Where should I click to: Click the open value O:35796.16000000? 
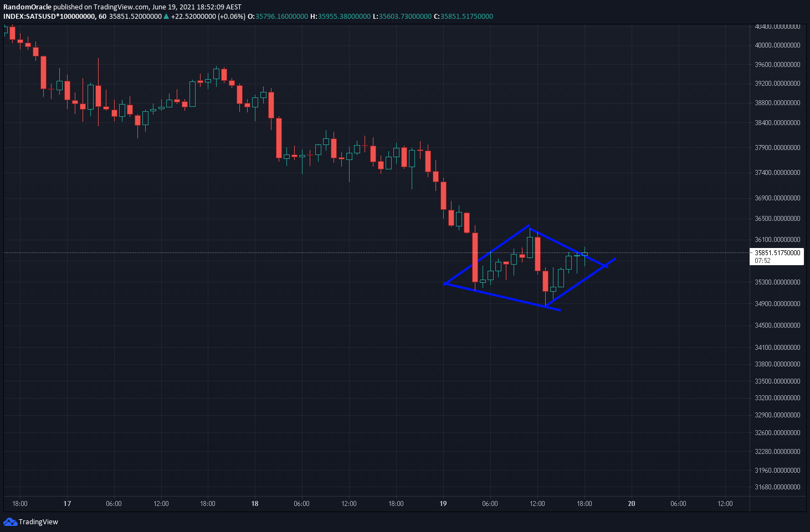(278, 16)
